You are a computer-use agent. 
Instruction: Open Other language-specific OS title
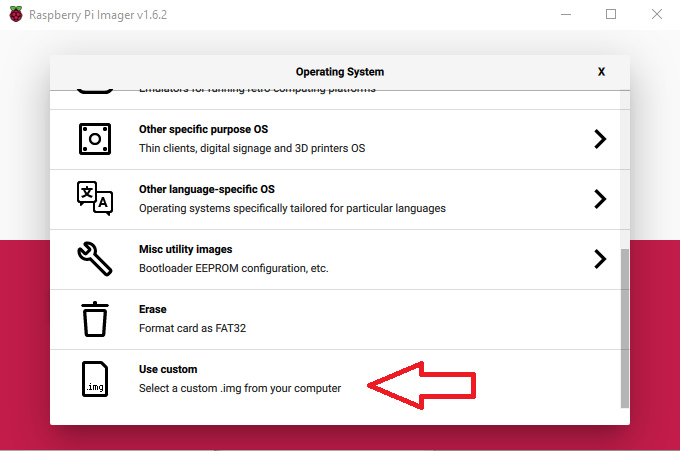(207, 190)
